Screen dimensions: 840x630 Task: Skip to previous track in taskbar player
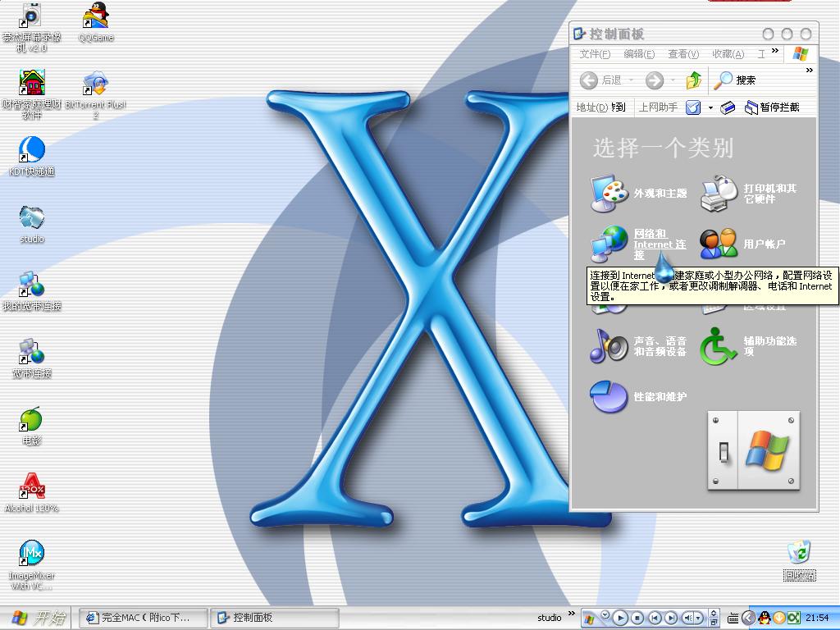point(655,619)
